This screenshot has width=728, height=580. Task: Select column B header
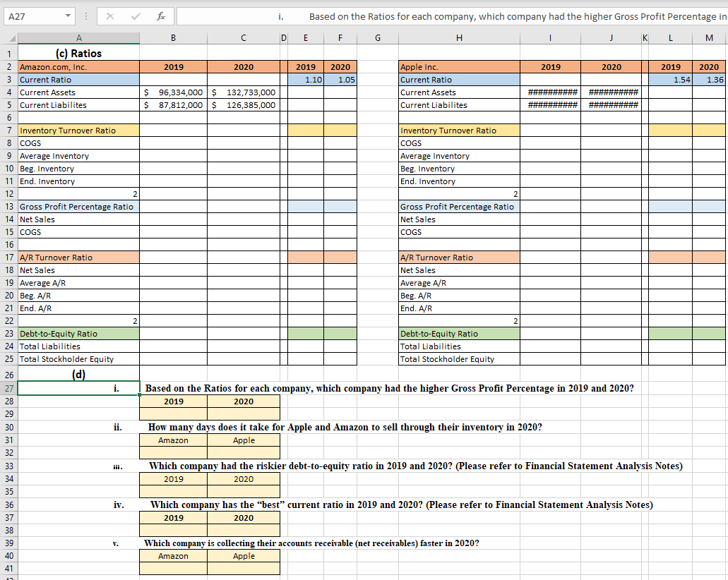[173, 38]
